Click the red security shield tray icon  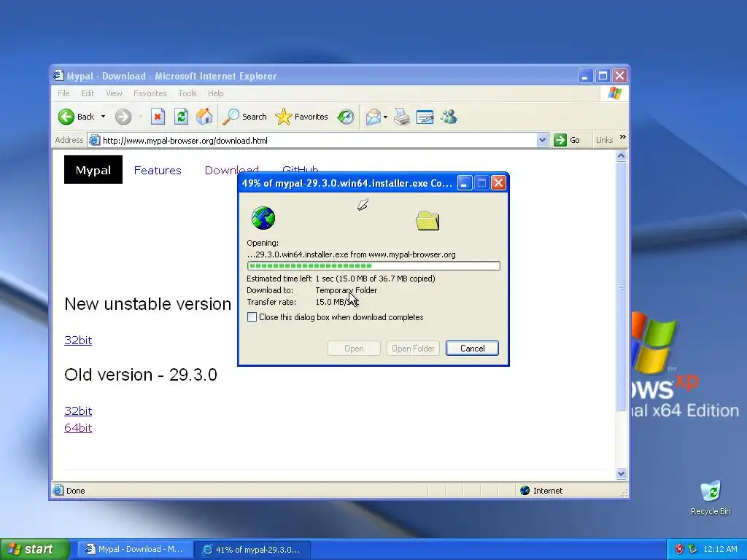(x=679, y=549)
